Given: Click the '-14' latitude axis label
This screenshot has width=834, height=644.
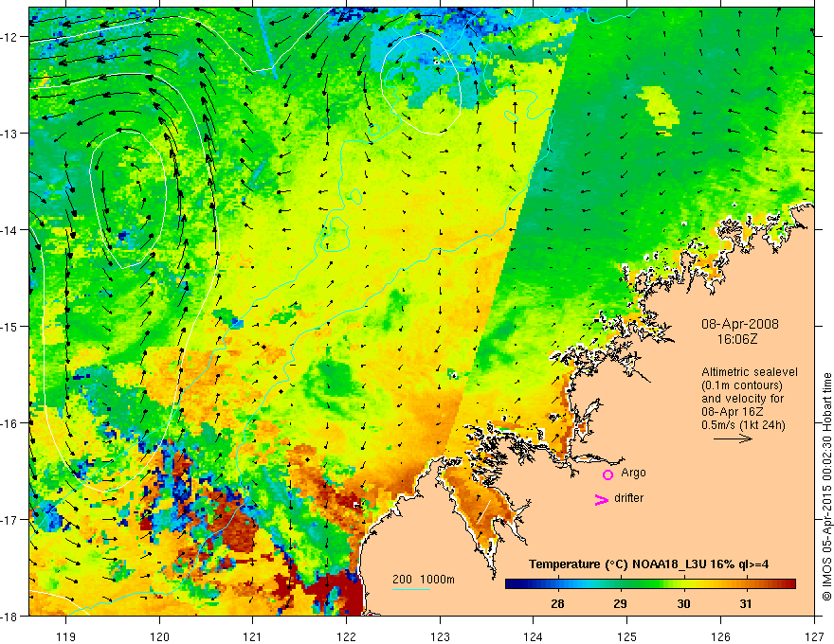Looking at the screenshot, I should [10, 230].
